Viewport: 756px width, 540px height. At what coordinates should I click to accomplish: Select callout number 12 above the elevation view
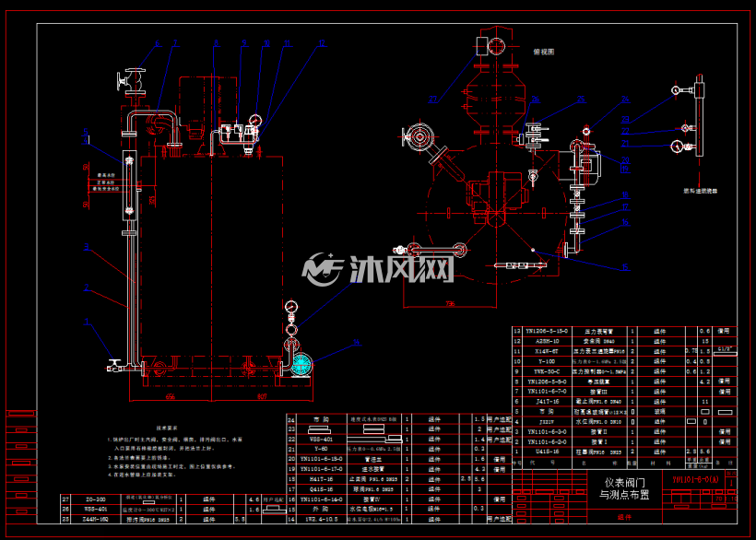tap(322, 43)
